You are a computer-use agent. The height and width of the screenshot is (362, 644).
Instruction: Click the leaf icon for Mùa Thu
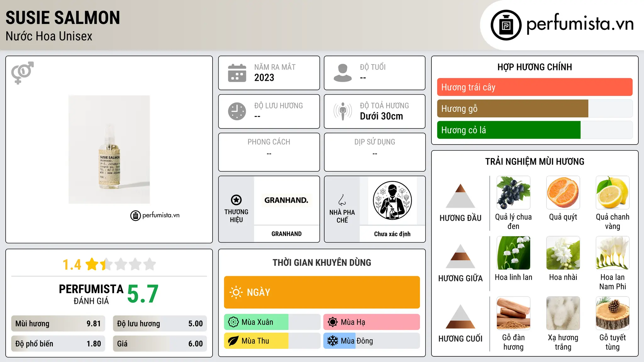click(x=233, y=341)
